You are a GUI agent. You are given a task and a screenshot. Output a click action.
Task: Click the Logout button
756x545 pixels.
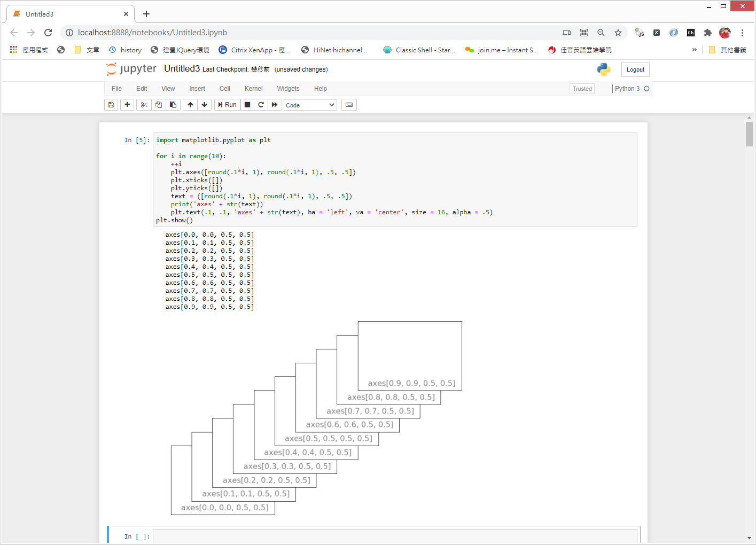click(x=635, y=69)
